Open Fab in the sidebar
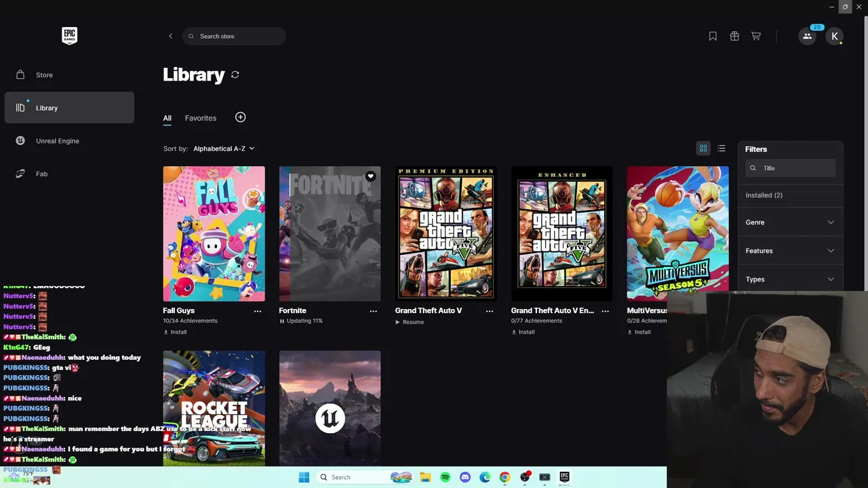This screenshot has width=868, height=488. [69, 174]
